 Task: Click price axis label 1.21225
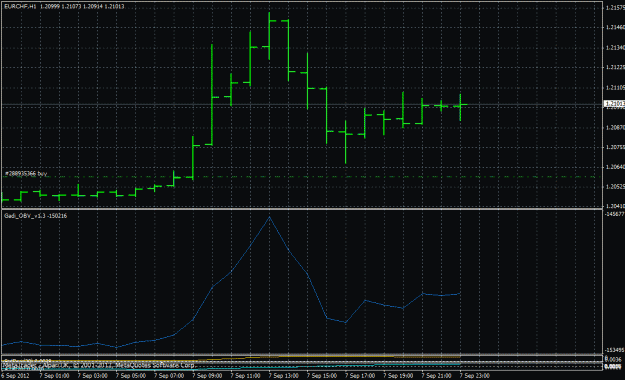[615, 67]
